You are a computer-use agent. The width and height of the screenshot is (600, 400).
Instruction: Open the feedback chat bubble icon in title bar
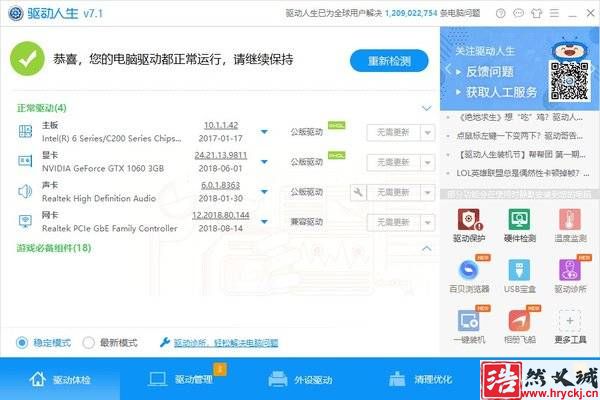click(x=518, y=13)
